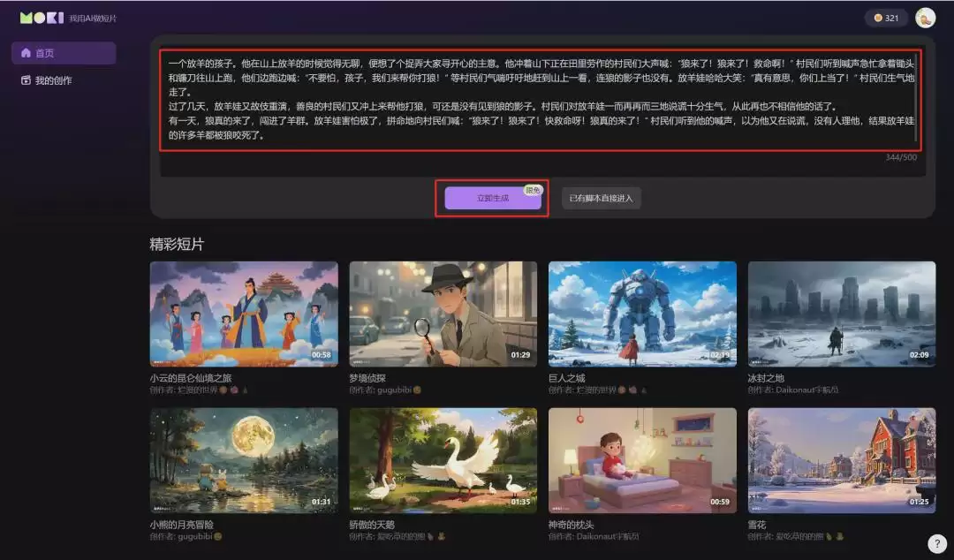Click 已有脚本直接进入 button
The width and height of the screenshot is (954, 560).
(x=601, y=197)
